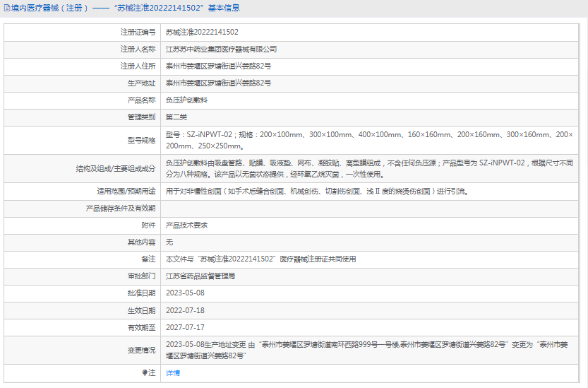This screenshot has width=588, height=388.
Task: Open the 详情 link in the 注 row
Action: click(173, 372)
